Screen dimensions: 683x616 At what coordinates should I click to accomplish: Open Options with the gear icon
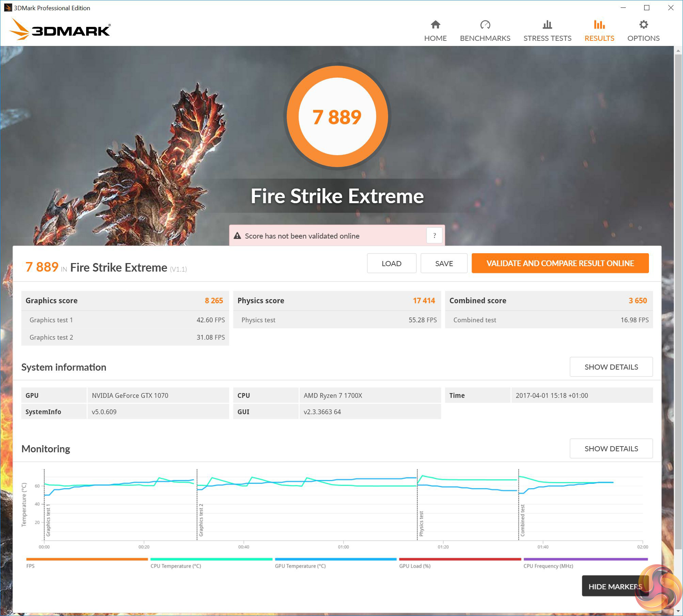pyautogui.click(x=643, y=25)
